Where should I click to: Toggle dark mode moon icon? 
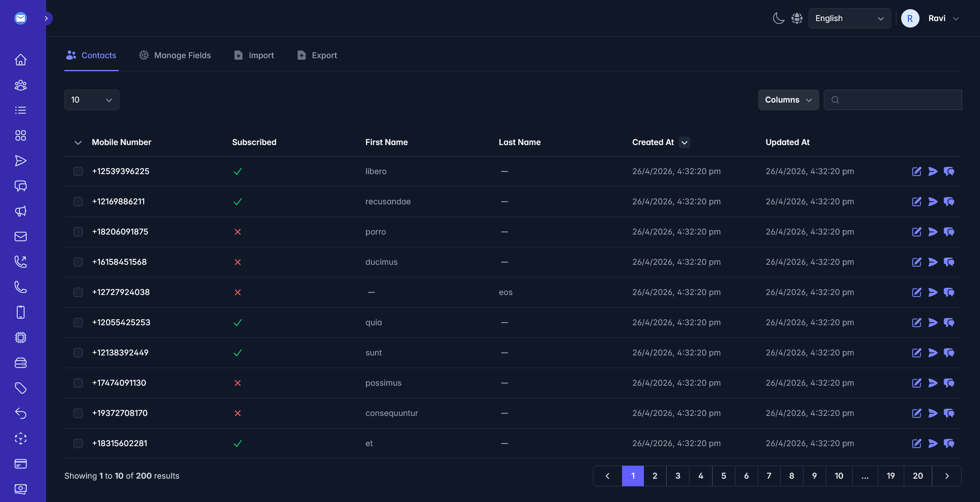778,18
